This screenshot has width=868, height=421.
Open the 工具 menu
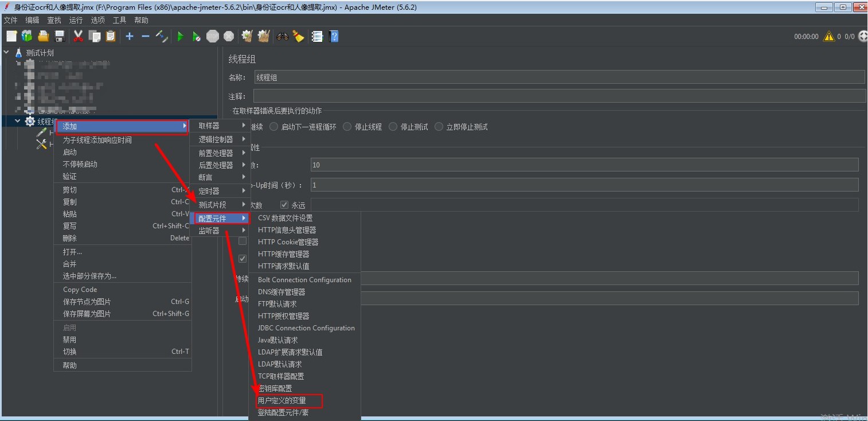119,20
